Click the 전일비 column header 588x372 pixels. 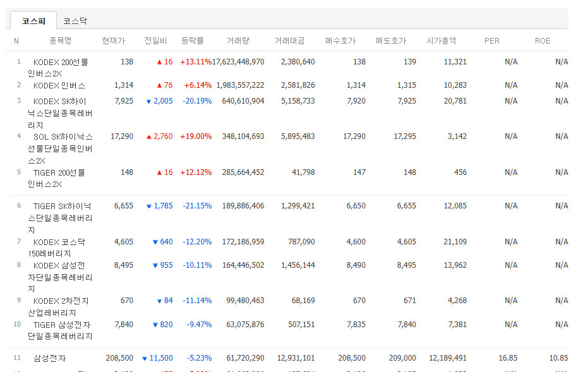155,40
